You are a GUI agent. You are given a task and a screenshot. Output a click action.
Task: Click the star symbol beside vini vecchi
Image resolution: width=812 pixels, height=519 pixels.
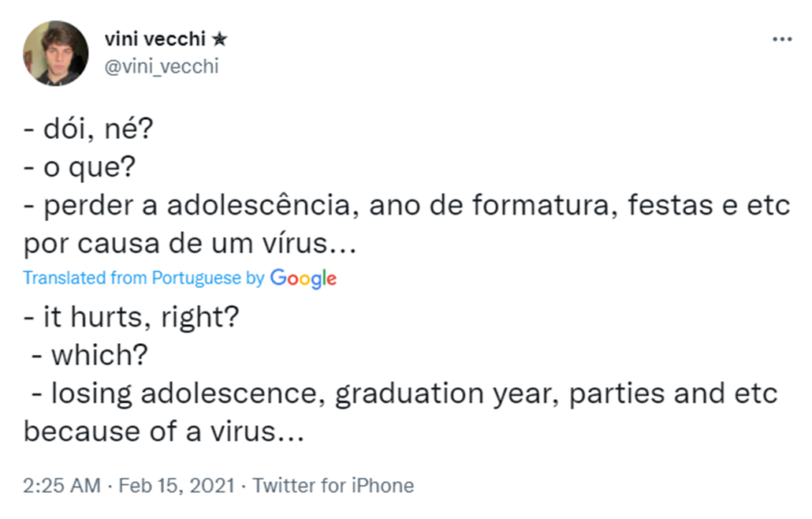(220, 39)
